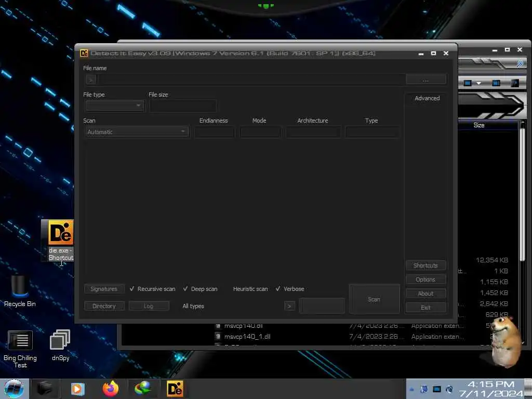Open the About button
Viewport: 532px width, 399px height.
(x=425, y=294)
